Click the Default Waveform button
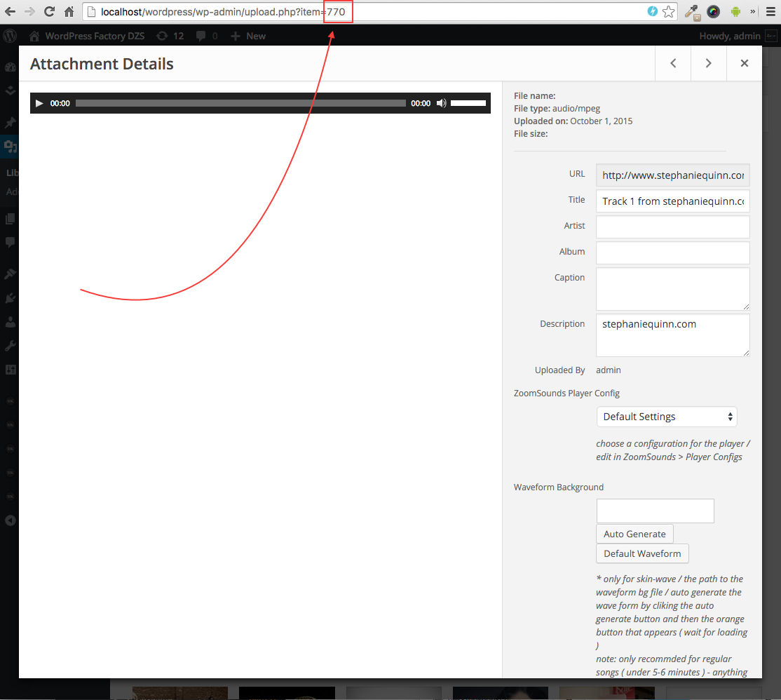781x700 pixels. point(642,553)
